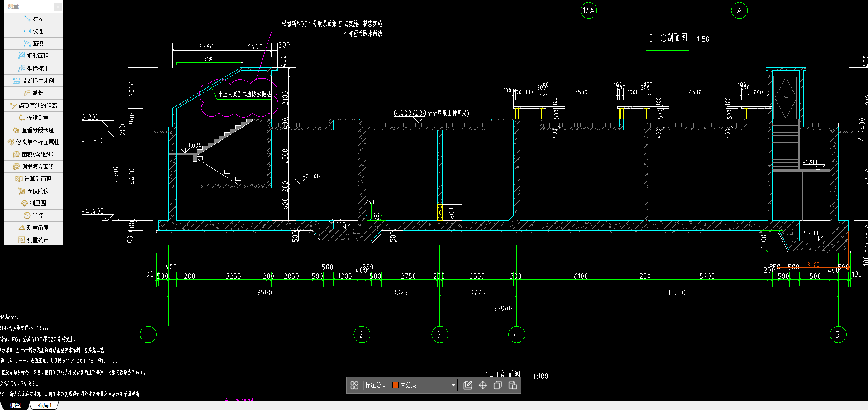Click the paste clipboard icon in annotation toolbar
868x410 pixels.
pos(513,385)
